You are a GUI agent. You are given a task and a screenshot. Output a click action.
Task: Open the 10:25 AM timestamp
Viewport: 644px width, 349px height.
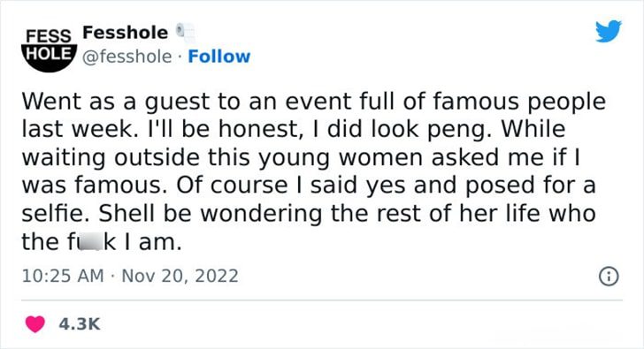(63, 276)
